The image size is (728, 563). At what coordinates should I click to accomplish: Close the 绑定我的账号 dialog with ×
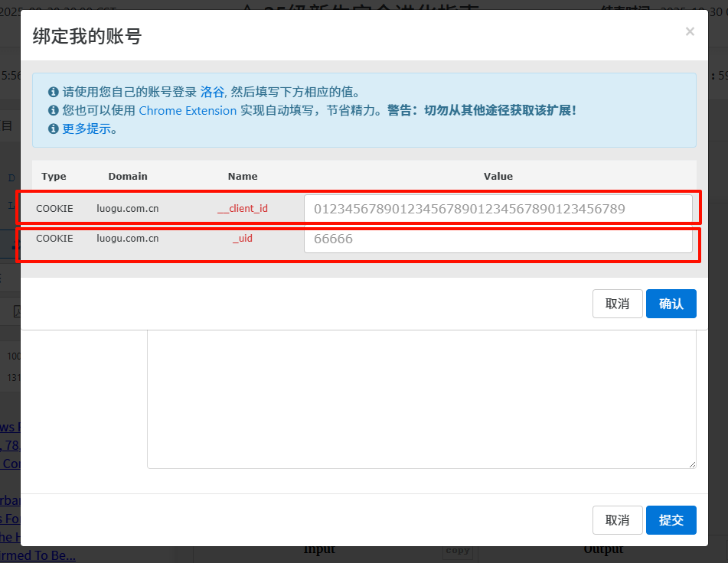[690, 32]
